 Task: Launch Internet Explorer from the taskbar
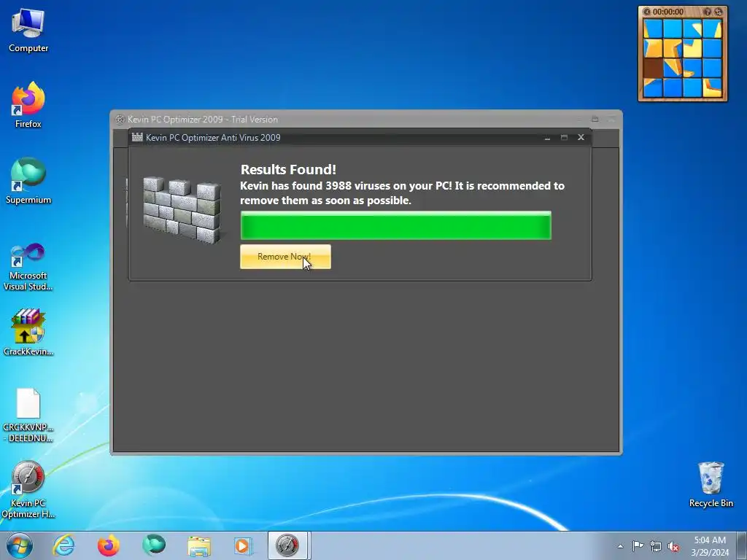[64, 545]
